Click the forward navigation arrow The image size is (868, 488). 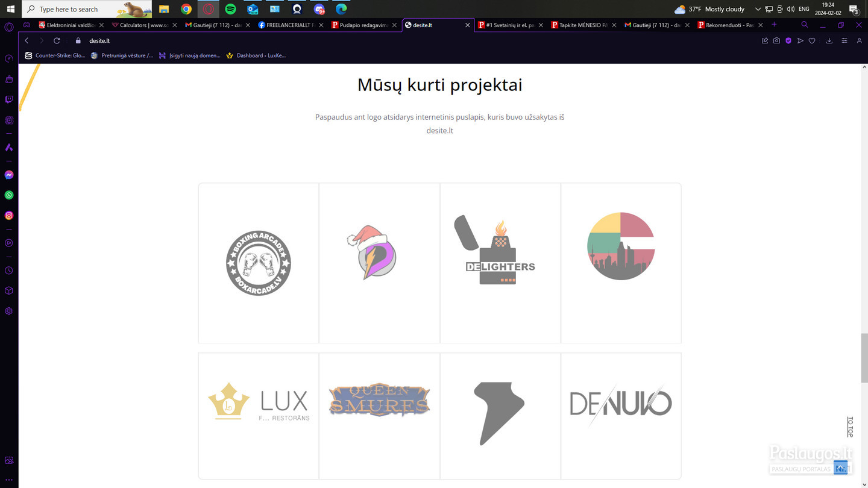42,41
